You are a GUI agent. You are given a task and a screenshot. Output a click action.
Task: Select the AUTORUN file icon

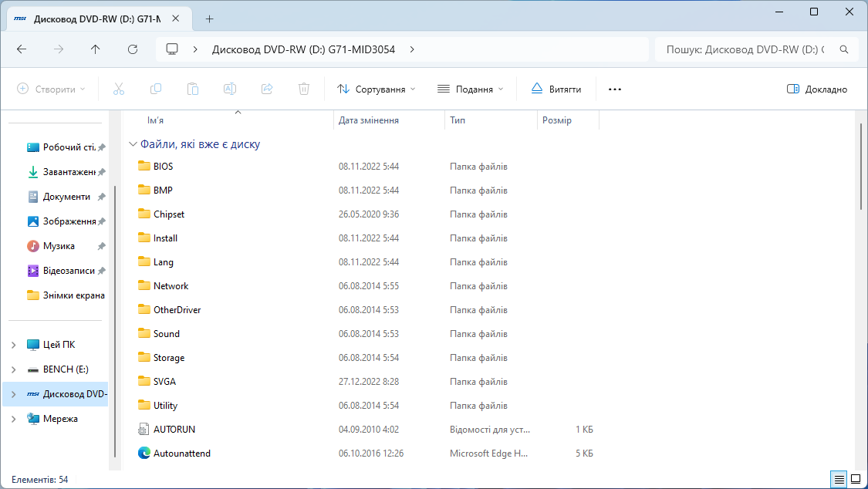[x=144, y=430]
